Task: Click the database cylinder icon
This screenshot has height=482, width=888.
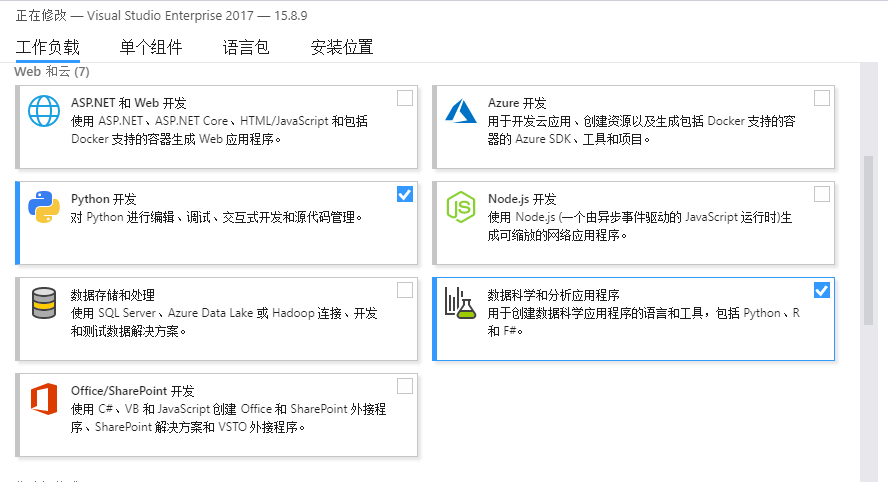Action: click(44, 303)
